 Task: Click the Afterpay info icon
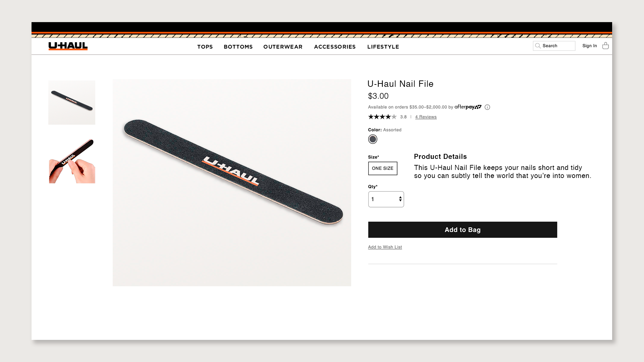click(x=487, y=107)
